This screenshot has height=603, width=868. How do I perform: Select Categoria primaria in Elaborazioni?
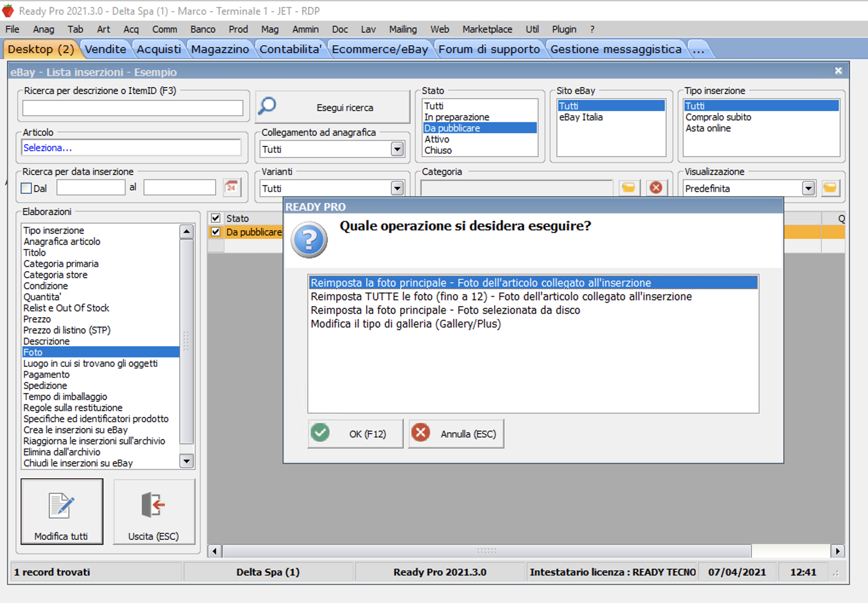click(101, 264)
